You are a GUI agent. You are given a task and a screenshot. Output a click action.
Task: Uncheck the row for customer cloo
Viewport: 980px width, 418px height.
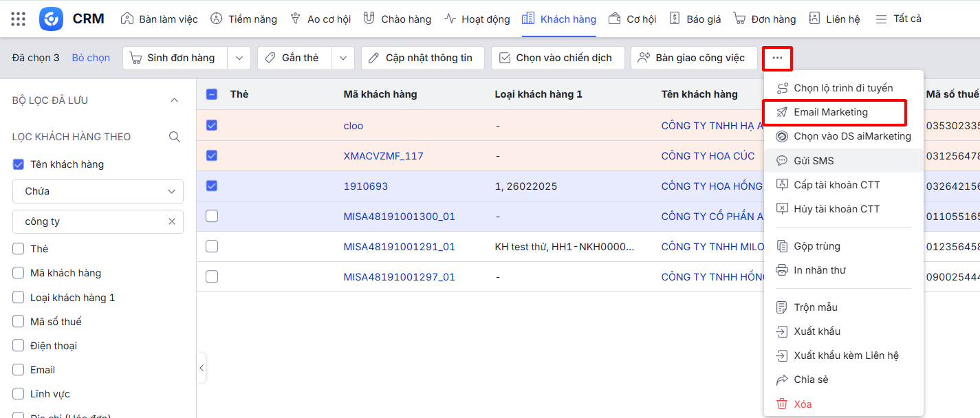(212, 126)
